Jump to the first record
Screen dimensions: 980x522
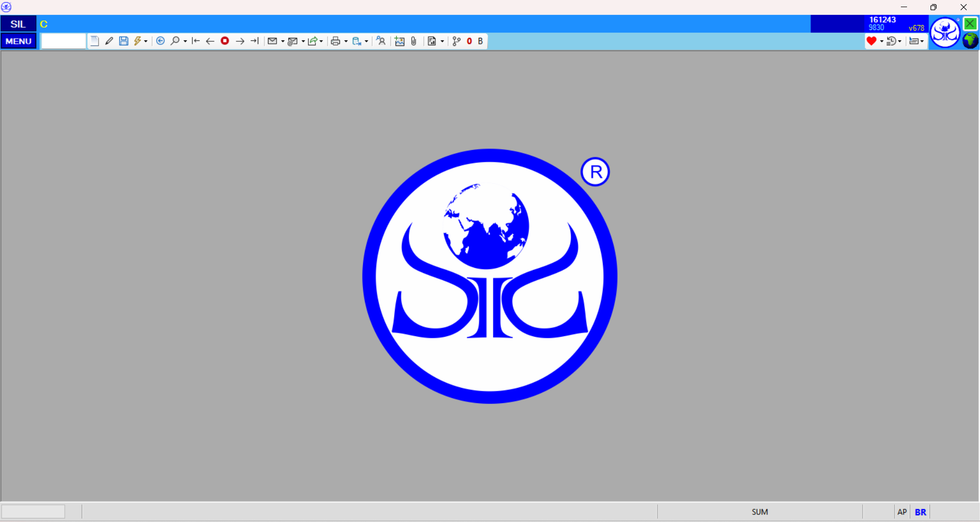[x=195, y=41]
